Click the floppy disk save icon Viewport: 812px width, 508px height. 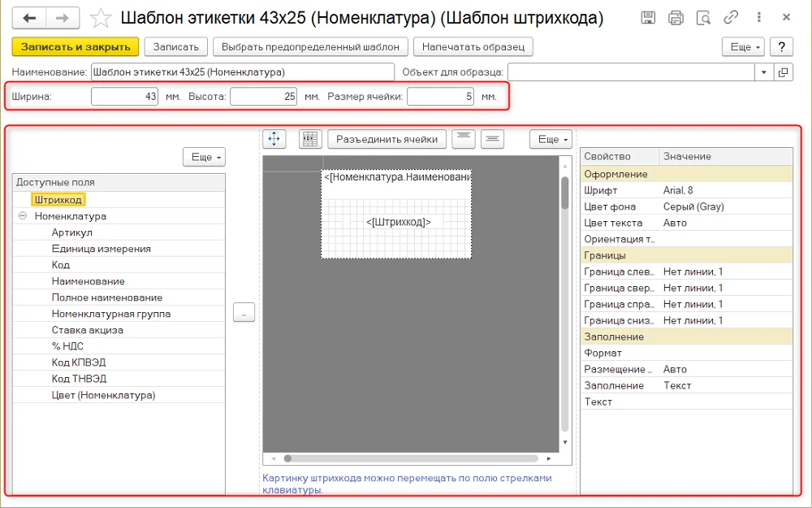(648, 18)
